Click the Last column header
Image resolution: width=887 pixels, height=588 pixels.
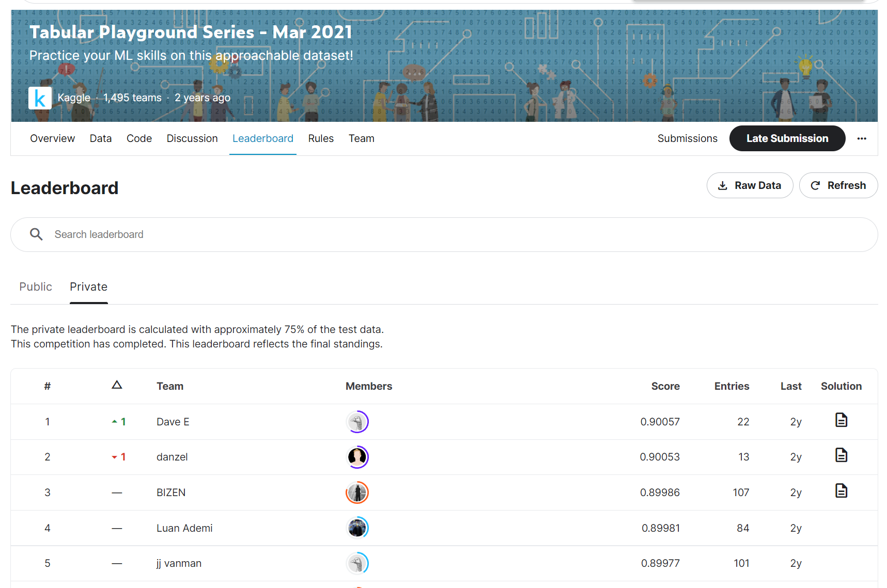pyautogui.click(x=791, y=386)
